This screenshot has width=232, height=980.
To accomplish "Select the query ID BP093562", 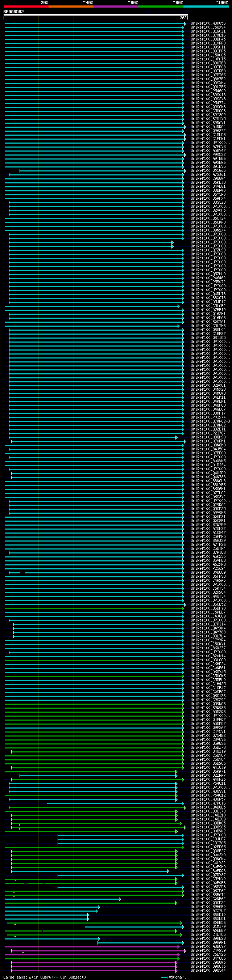I will click(x=14, y=12).
